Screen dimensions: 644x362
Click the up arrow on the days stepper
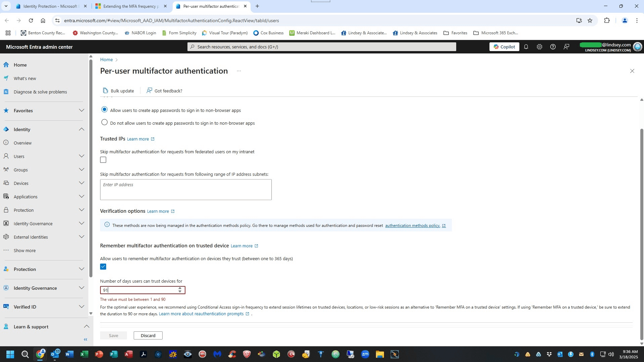pyautogui.click(x=180, y=288)
